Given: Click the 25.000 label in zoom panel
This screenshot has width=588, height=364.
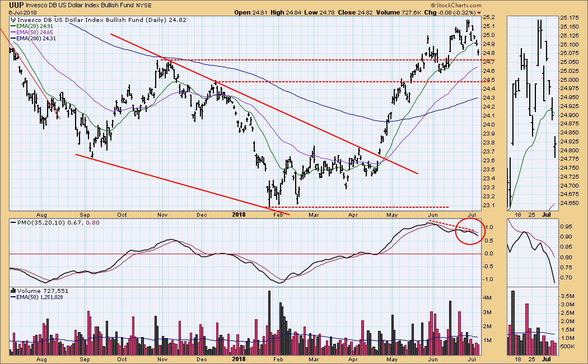Looking at the screenshot, I should (569, 80).
